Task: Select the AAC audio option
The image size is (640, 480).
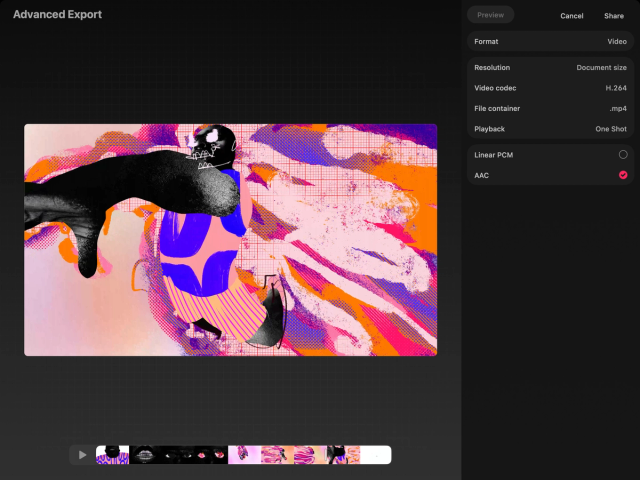Action: 550,175
